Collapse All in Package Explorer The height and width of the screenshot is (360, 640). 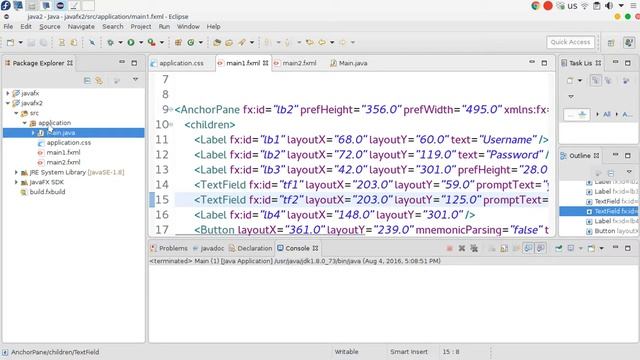87,81
